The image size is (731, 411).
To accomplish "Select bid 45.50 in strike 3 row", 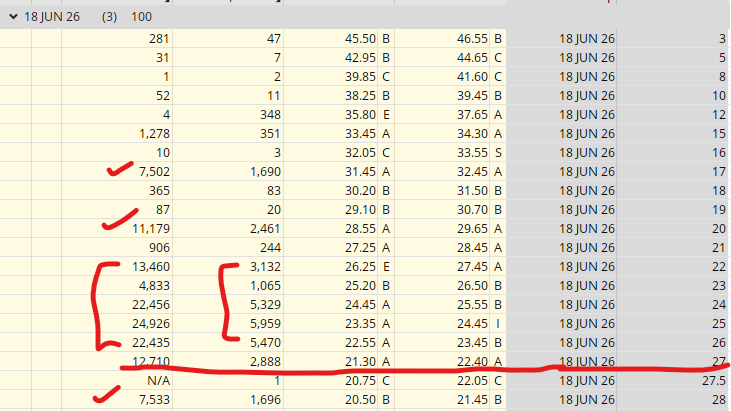I will 360,39.
